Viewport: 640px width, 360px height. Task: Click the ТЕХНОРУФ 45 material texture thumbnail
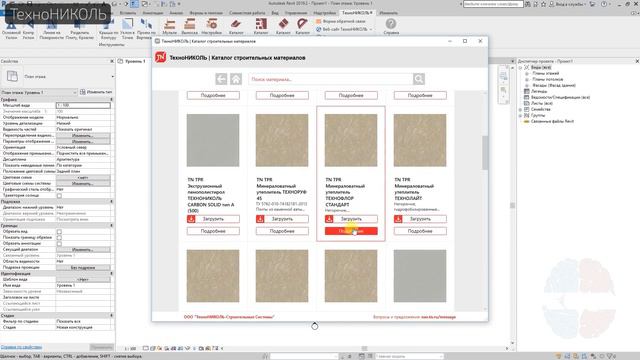pyautogui.click(x=282, y=140)
